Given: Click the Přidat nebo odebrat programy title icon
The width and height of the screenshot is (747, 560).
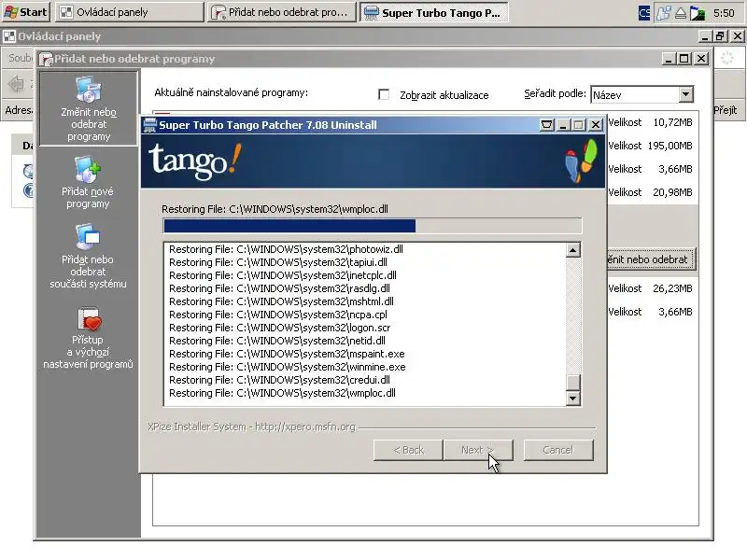Looking at the screenshot, I should click(46, 59).
